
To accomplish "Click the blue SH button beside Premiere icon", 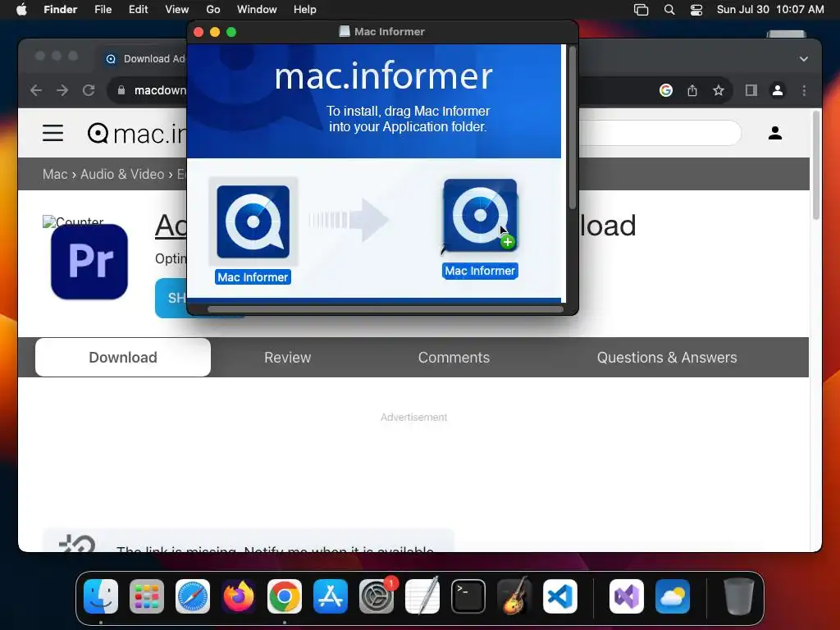I will click(171, 298).
